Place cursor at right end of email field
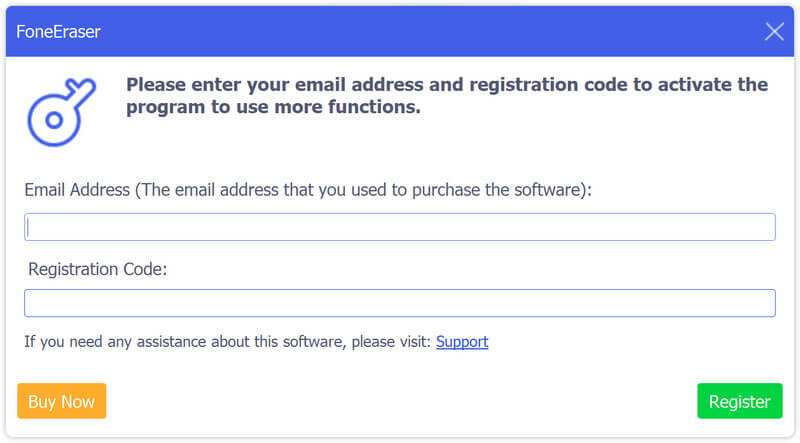 pos(765,227)
